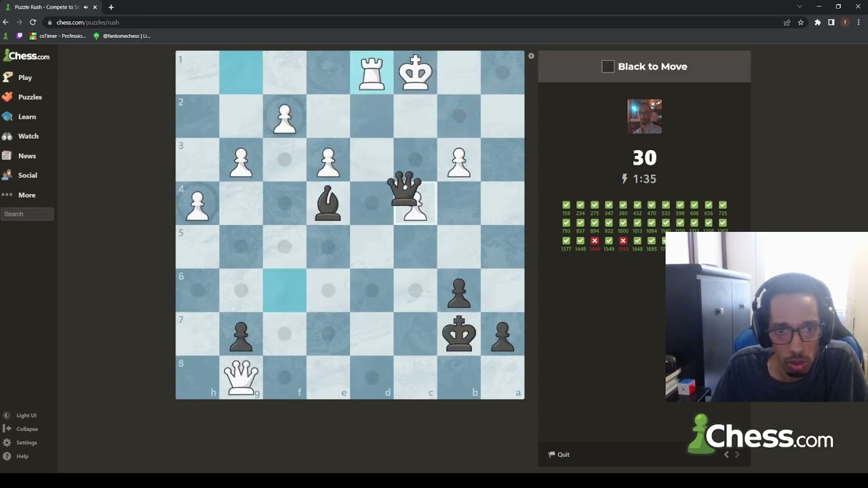Click the white pawn on f2

tap(285, 118)
